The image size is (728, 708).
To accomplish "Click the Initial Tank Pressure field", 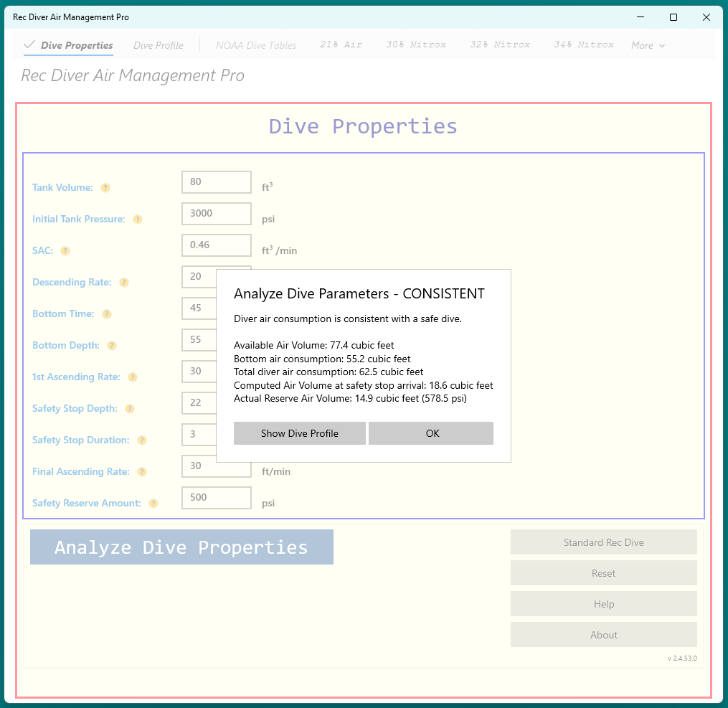I will click(x=217, y=214).
